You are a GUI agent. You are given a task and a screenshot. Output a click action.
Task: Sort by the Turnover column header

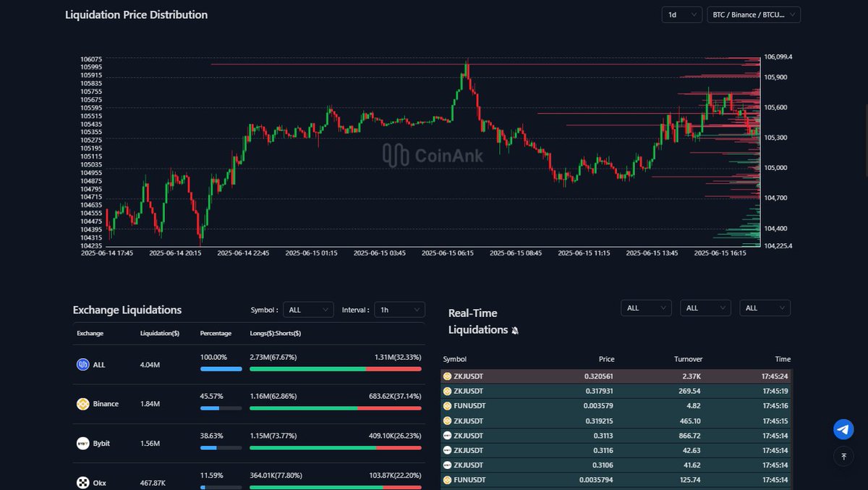click(x=688, y=359)
